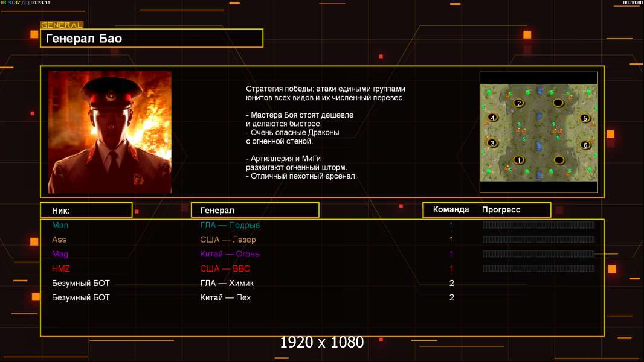Screen dimensions: 644x362
Task: Click the 'Очень опасные Драконы' line
Action: (293, 132)
